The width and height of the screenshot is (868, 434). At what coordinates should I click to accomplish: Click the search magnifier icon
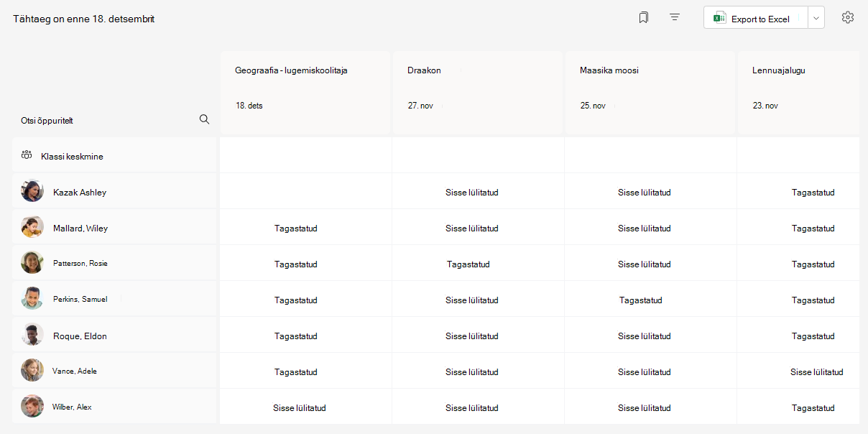(x=204, y=119)
